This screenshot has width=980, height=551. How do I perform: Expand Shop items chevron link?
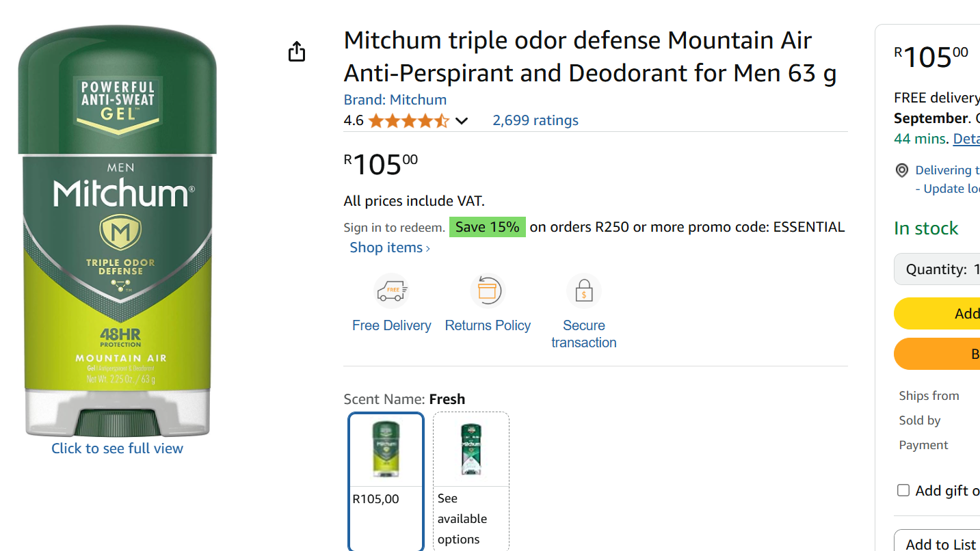coord(390,247)
